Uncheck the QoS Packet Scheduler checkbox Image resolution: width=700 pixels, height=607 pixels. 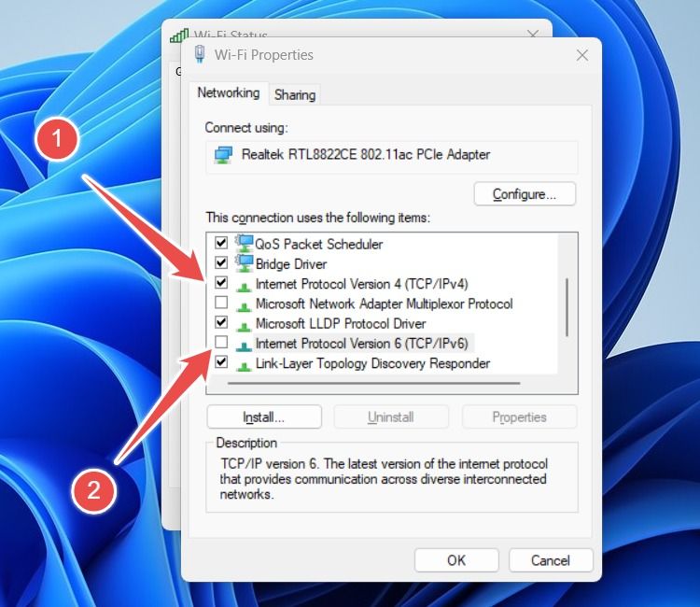tap(221, 243)
